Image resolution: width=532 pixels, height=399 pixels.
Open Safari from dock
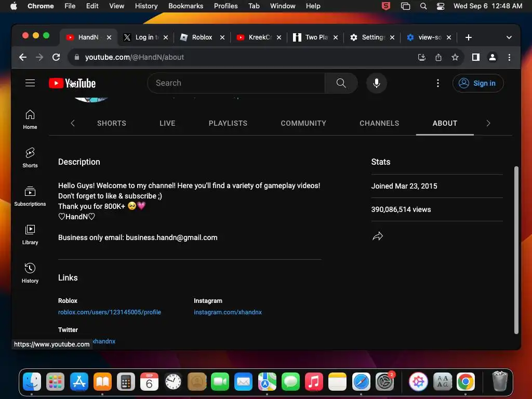(361, 382)
